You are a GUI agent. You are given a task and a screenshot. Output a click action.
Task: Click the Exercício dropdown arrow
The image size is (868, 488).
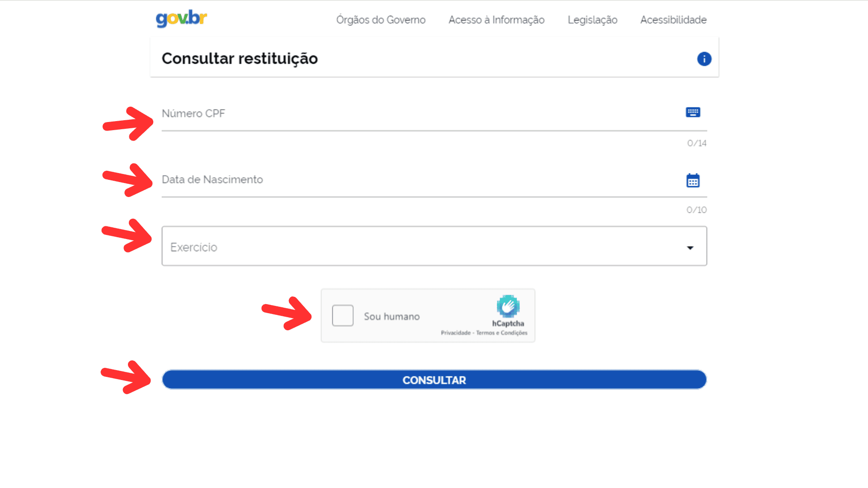point(690,248)
